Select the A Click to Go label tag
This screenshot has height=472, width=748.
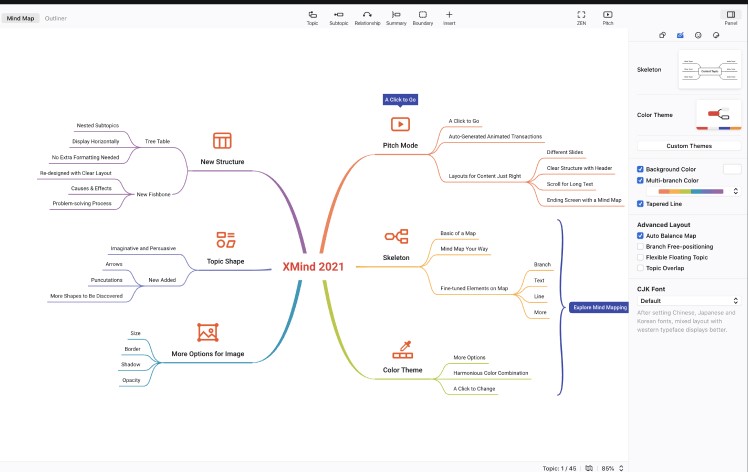click(400, 100)
